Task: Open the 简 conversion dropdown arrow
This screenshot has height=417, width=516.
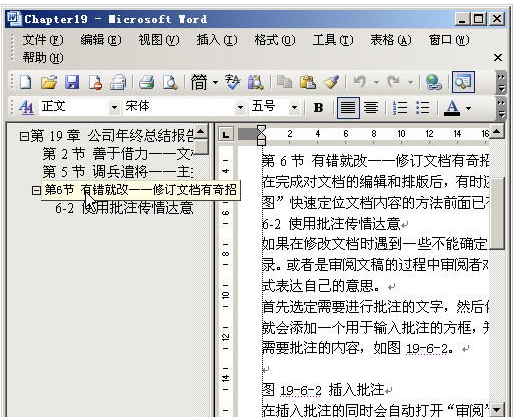Action: point(215,82)
